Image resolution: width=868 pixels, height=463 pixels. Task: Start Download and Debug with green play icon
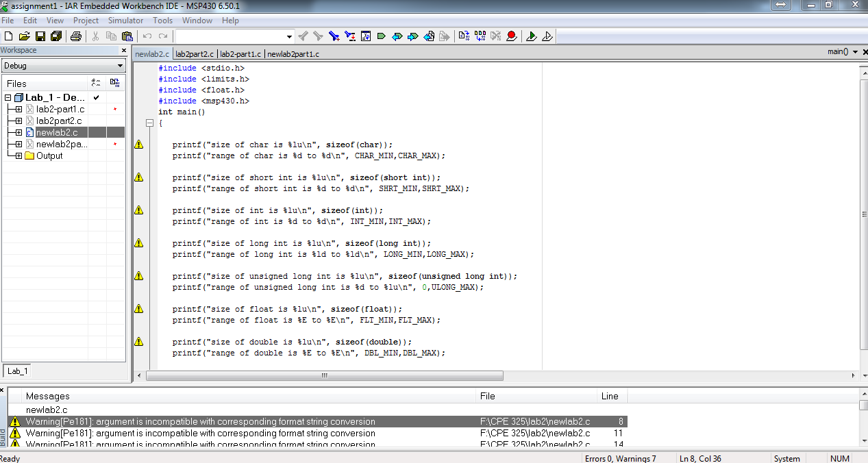coord(531,36)
